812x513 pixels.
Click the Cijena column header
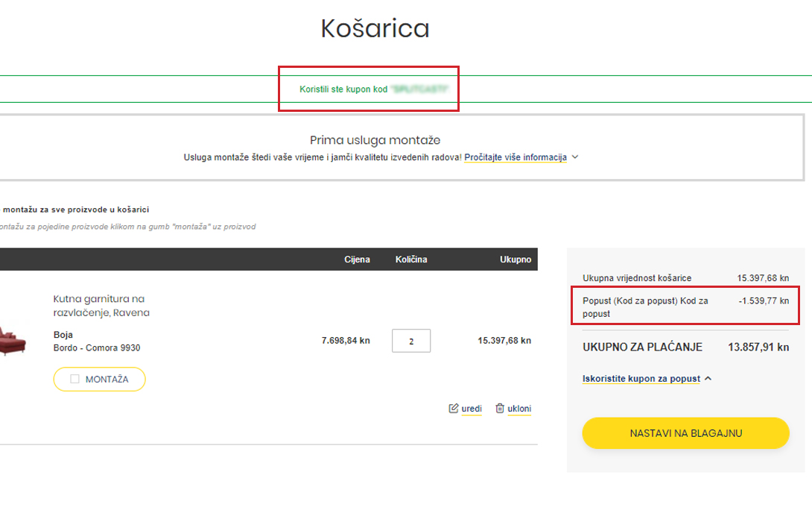coord(357,259)
